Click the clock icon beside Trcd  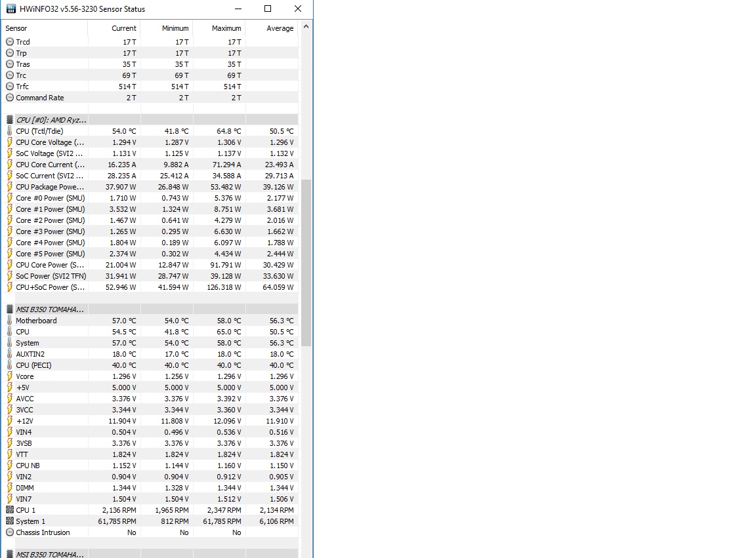coord(10,42)
